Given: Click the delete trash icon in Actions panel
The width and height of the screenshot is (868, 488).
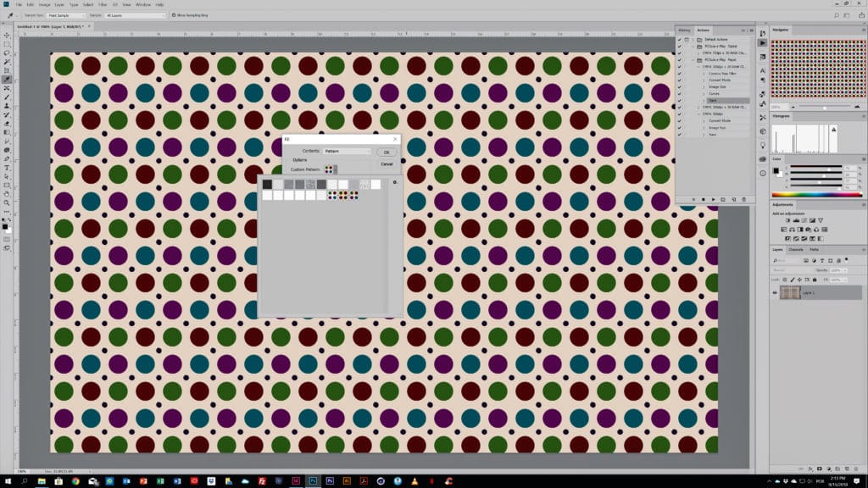Looking at the screenshot, I should click(x=744, y=199).
